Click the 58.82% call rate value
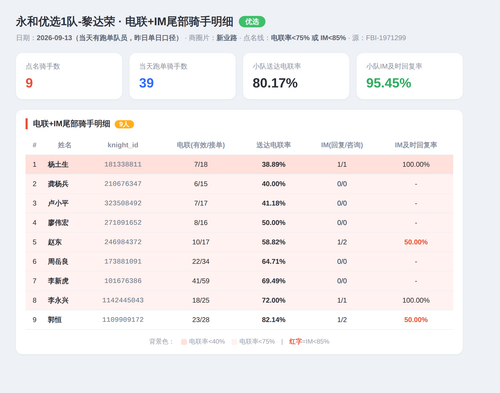The image size is (500, 393). (x=273, y=242)
